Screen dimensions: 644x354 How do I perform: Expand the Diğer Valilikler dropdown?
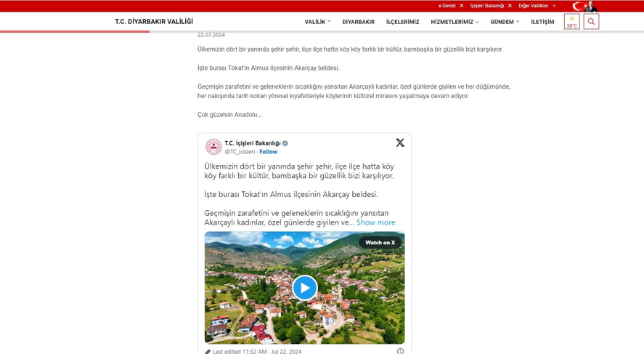click(x=537, y=6)
